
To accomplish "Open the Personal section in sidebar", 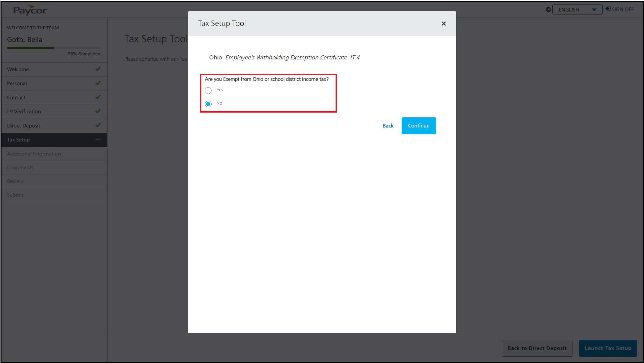I will (17, 83).
